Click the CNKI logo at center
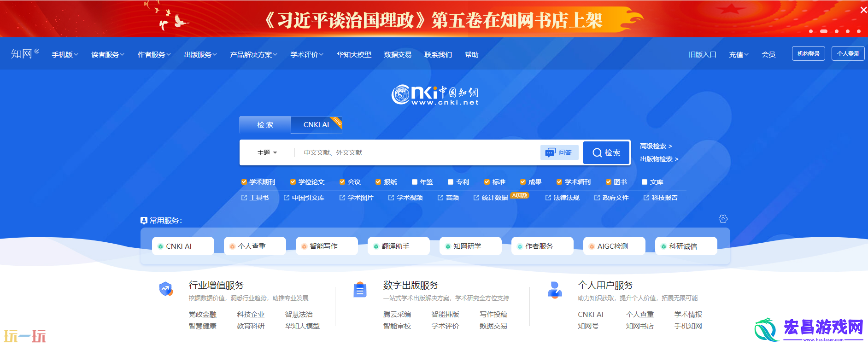 point(435,95)
